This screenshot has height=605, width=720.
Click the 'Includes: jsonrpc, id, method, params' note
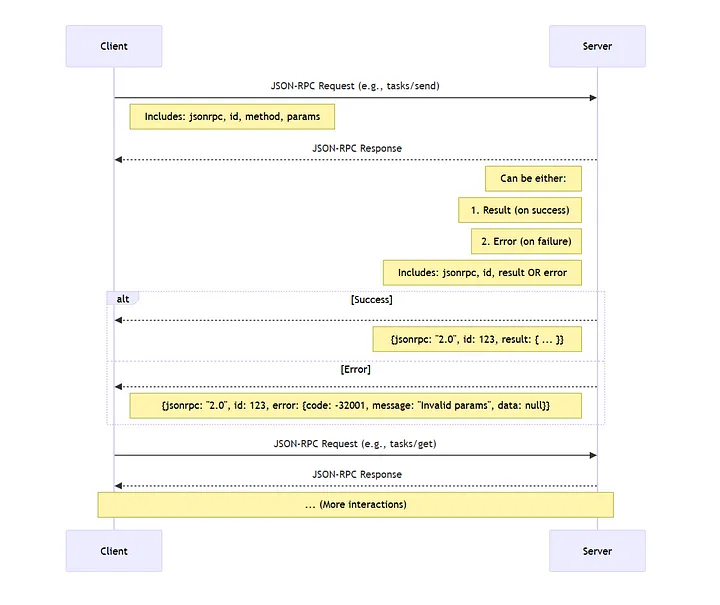[x=232, y=117]
